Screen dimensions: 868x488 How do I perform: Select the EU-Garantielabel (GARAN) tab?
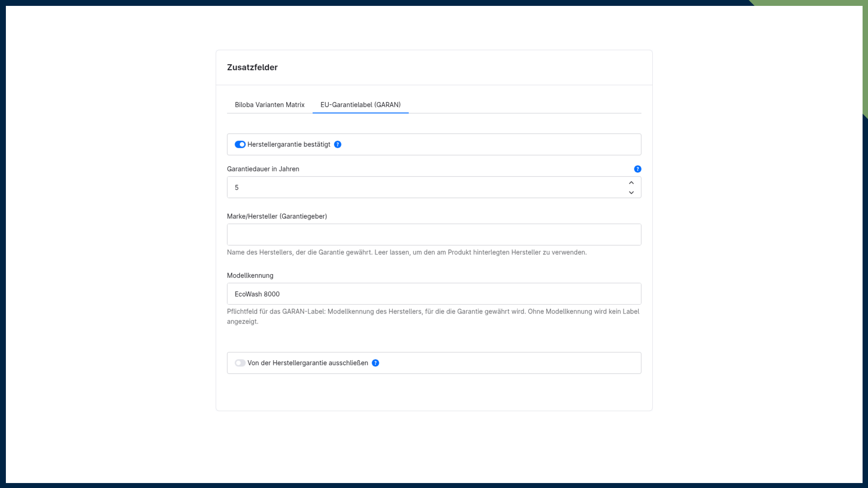click(x=360, y=105)
